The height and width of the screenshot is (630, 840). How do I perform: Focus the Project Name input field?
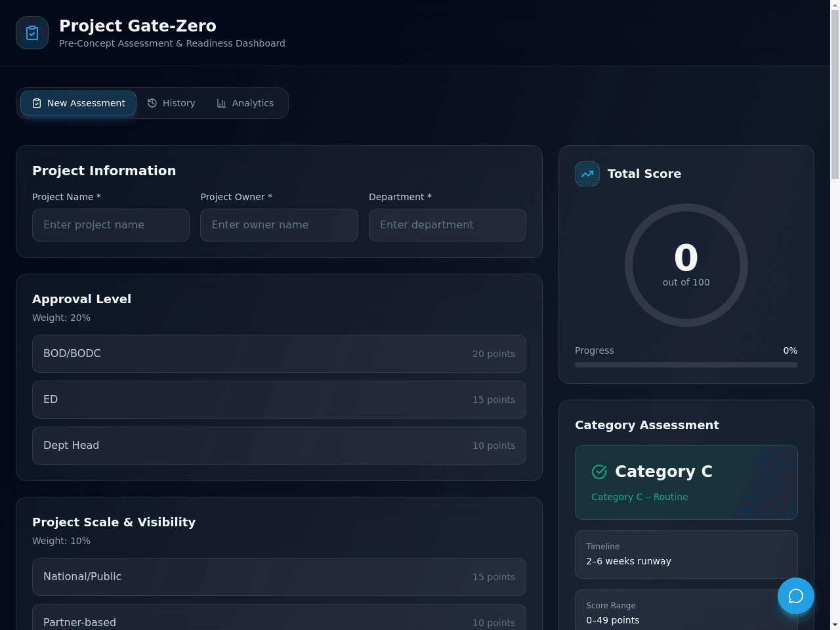tap(111, 225)
